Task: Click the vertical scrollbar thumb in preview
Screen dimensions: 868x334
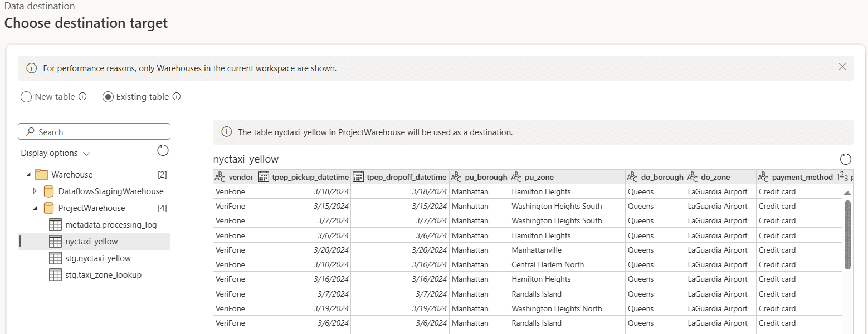Action: pyautogui.click(x=847, y=235)
